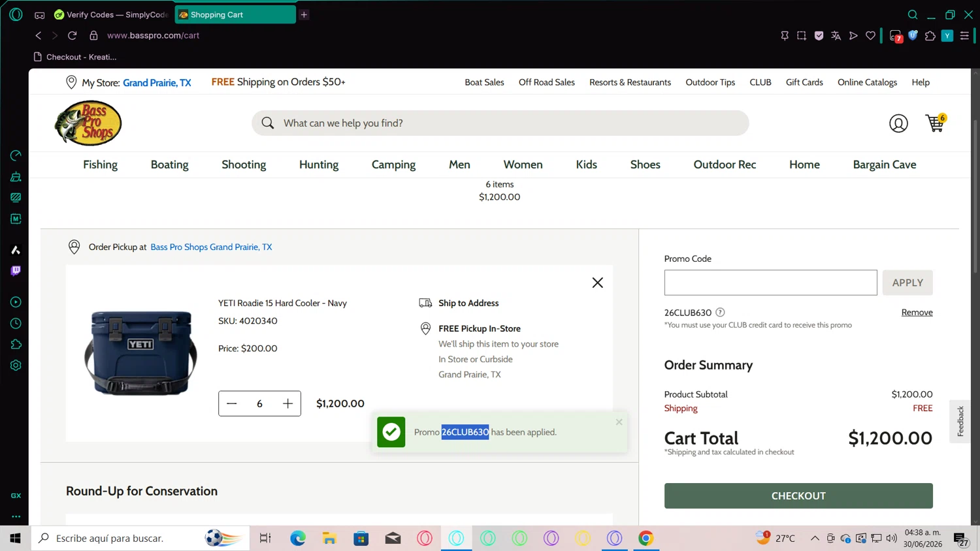980x551 pixels.
Task: Click the Promo Code input field
Action: pyautogui.click(x=770, y=283)
